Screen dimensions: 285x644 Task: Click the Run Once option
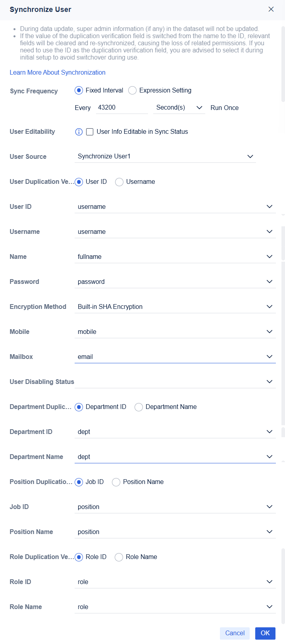coord(224,107)
